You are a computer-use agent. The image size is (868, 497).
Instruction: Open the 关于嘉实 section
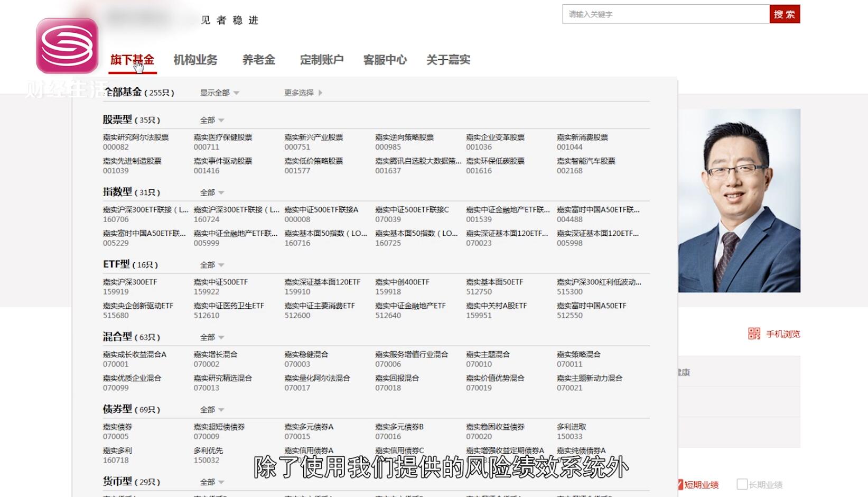pyautogui.click(x=449, y=60)
